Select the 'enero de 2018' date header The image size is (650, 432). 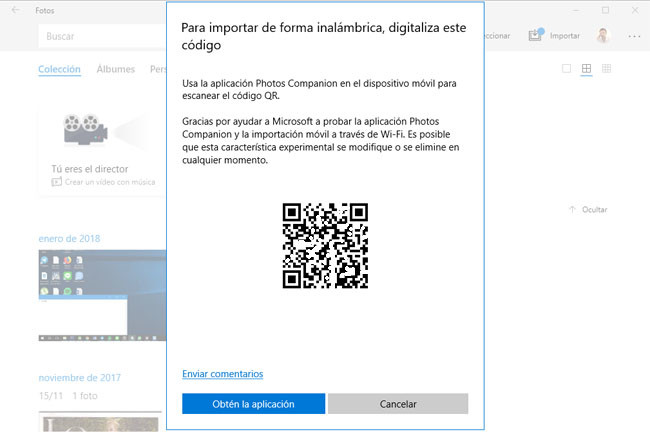[69, 238]
